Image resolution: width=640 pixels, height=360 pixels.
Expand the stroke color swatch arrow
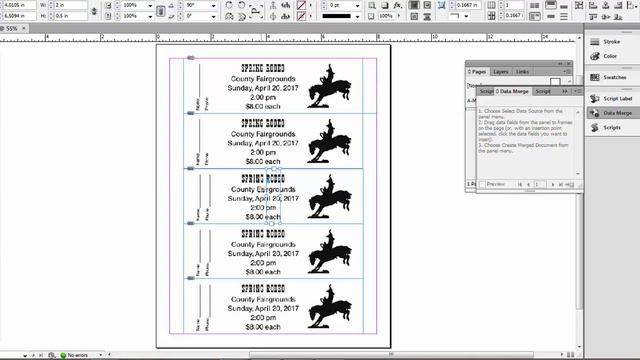(311, 16)
